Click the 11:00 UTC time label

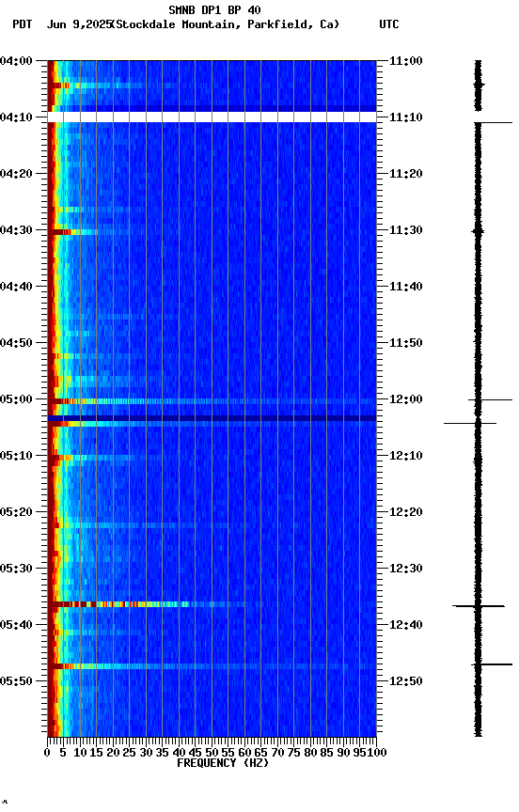pyautogui.click(x=406, y=61)
